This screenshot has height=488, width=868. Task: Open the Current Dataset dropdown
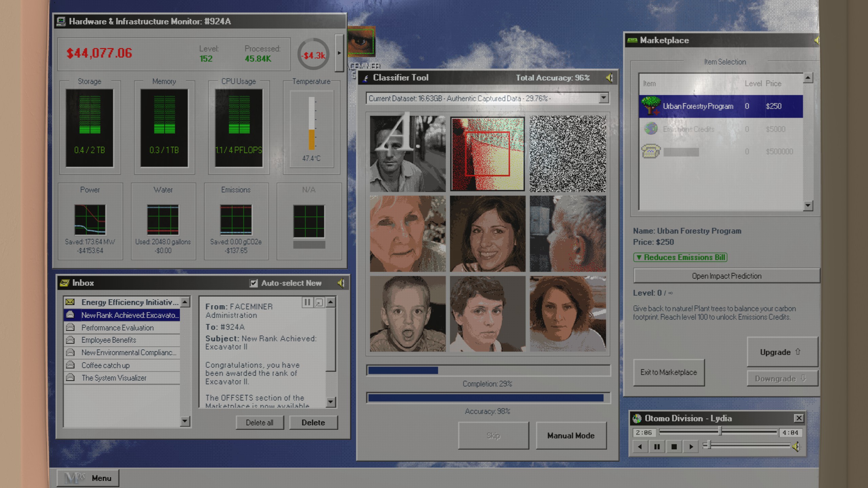pos(604,98)
